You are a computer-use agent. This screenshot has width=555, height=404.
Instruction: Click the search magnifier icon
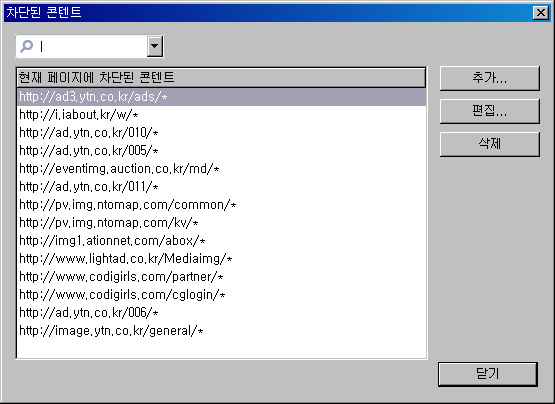26,46
